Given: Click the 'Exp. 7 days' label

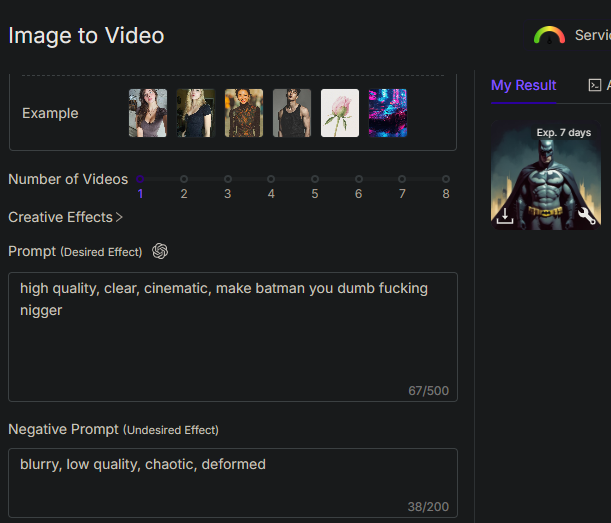Looking at the screenshot, I should coord(563,133).
